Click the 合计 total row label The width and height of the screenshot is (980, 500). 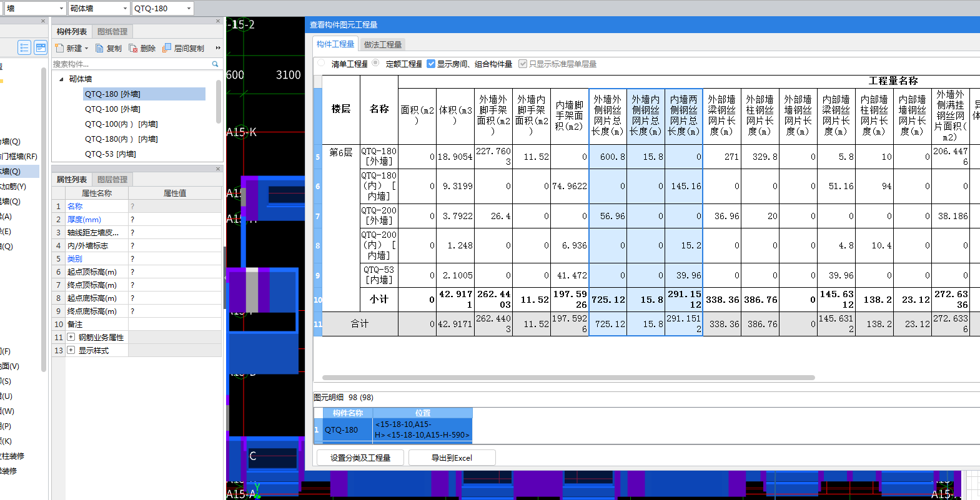tap(360, 323)
